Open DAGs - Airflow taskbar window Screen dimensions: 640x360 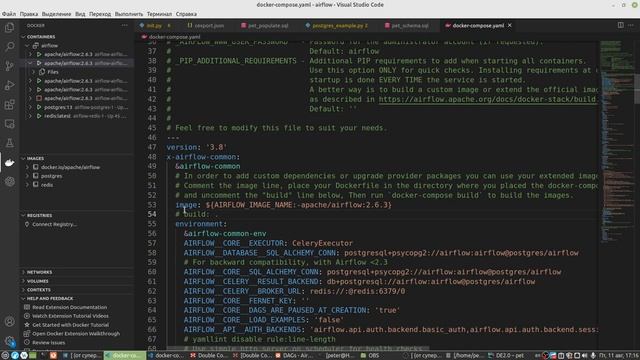pos(294,356)
